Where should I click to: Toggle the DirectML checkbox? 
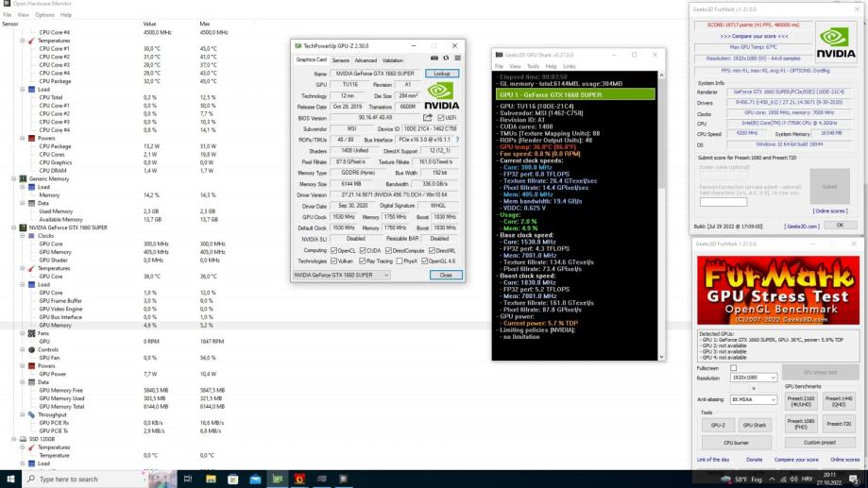(x=432, y=251)
